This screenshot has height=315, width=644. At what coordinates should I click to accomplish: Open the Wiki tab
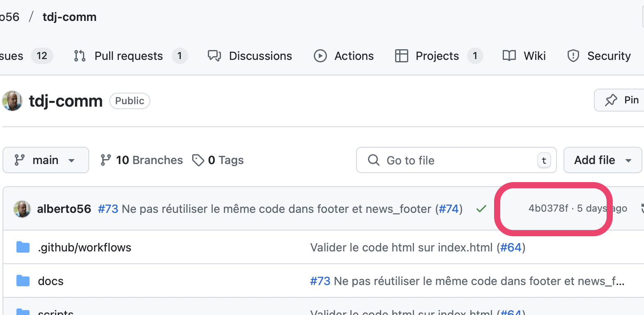coord(524,56)
